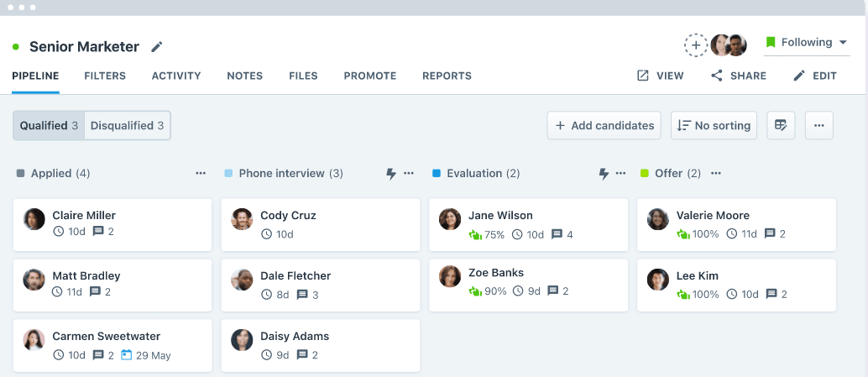Switch to the Qualified candidates toggle
The height and width of the screenshot is (377, 868).
pyautogui.click(x=49, y=126)
